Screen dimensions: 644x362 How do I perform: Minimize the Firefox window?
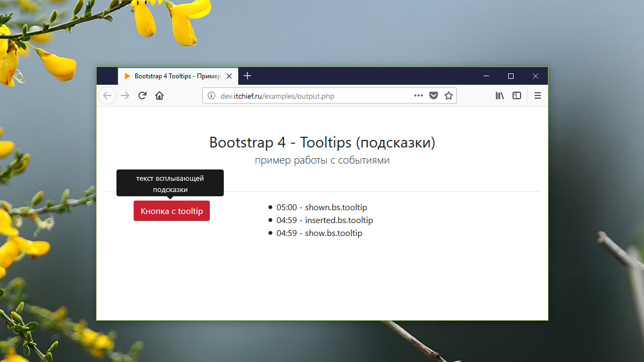pyautogui.click(x=486, y=76)
